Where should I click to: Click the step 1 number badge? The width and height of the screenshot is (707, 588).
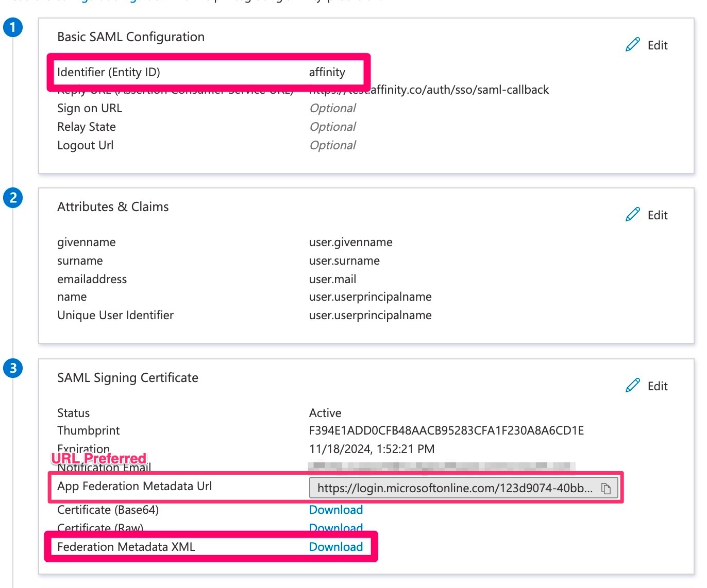(x=13, y=27)
